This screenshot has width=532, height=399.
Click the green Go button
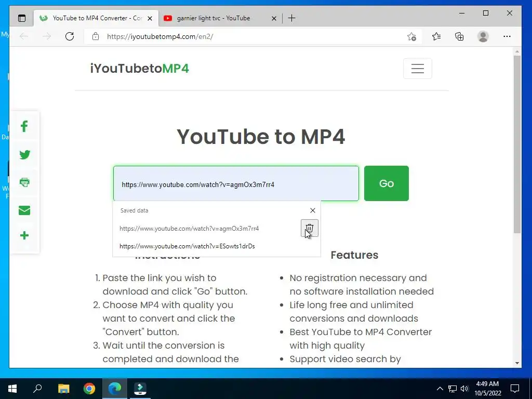point(387,183)
